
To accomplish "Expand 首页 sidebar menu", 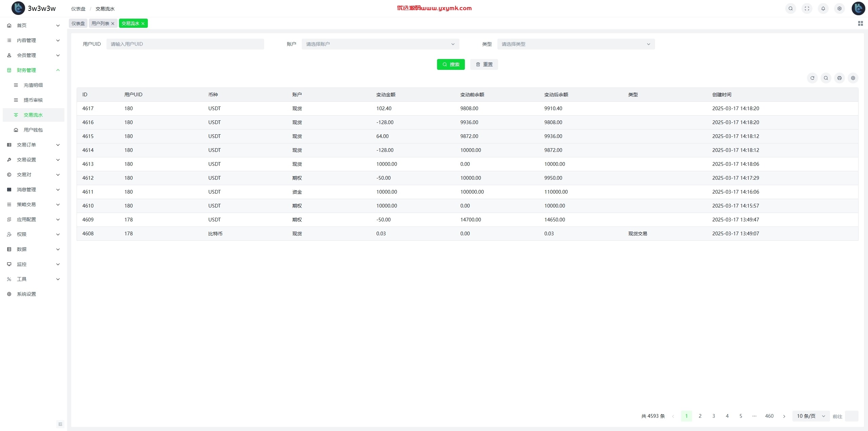I will (33, 25).
